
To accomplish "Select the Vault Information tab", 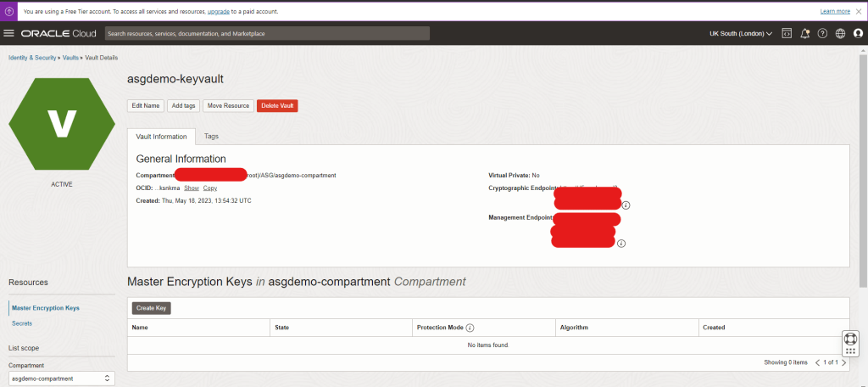I will click(161, 137).
